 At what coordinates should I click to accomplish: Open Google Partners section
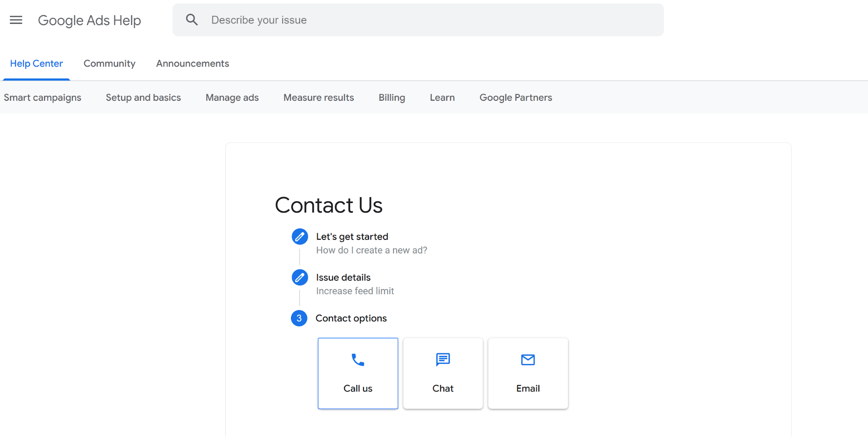516,98
